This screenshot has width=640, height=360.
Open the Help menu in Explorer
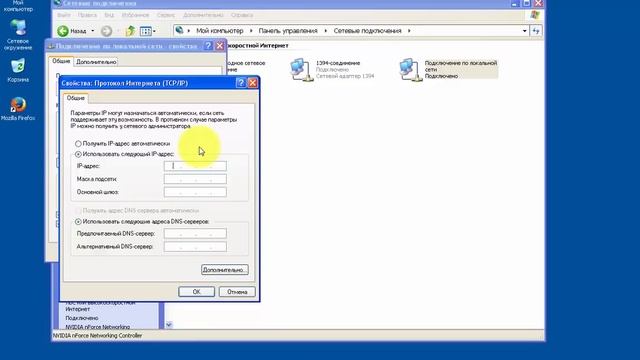pos(242,15)
